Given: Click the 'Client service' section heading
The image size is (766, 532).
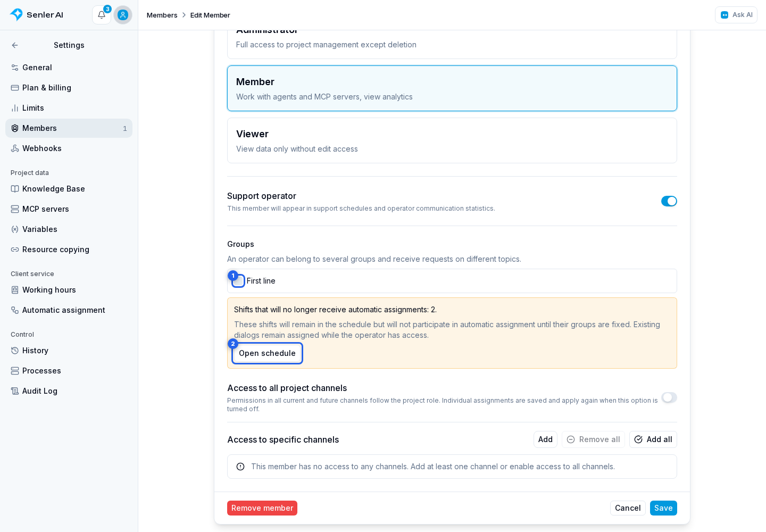Looking at the screenshot, I should [32, 274].
